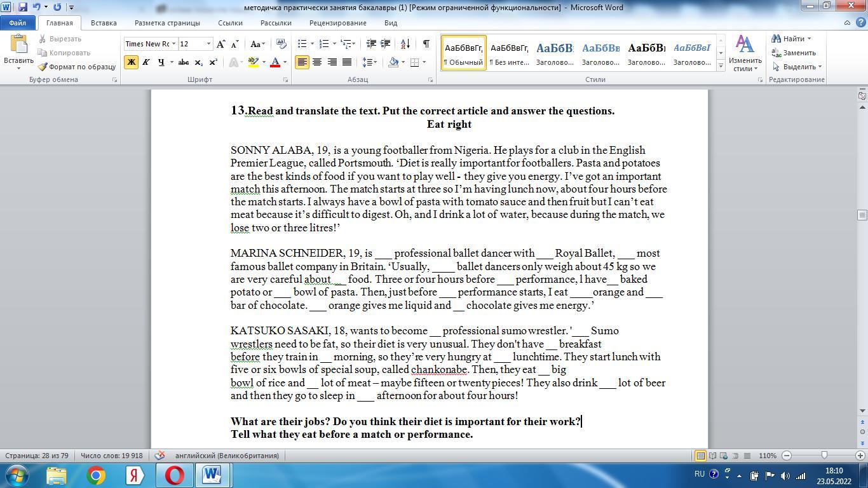Viewport: 868px width, 488px height.
Task: Apply red font color
Action: pos(275,62)
